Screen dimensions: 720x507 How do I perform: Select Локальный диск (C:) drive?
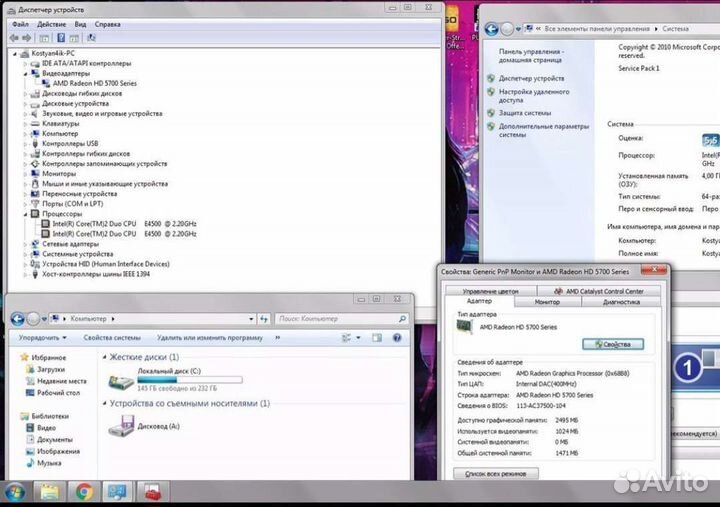(175, 379)
